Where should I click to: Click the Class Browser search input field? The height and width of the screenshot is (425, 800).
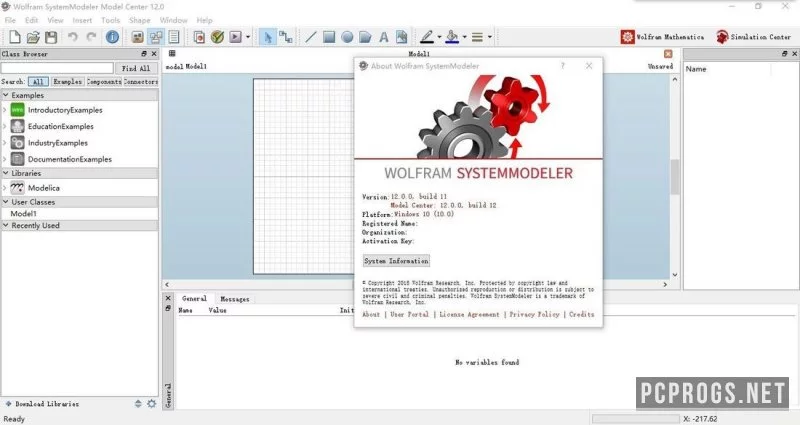[x=57, y=68]
